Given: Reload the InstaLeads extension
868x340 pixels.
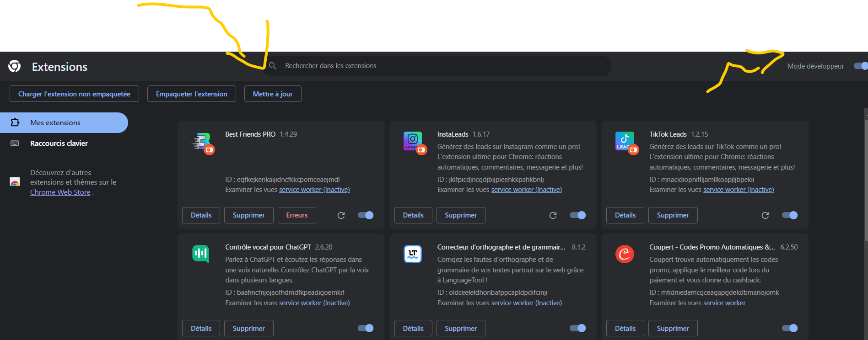Looking at the screenshot, I should click(553, 215).
